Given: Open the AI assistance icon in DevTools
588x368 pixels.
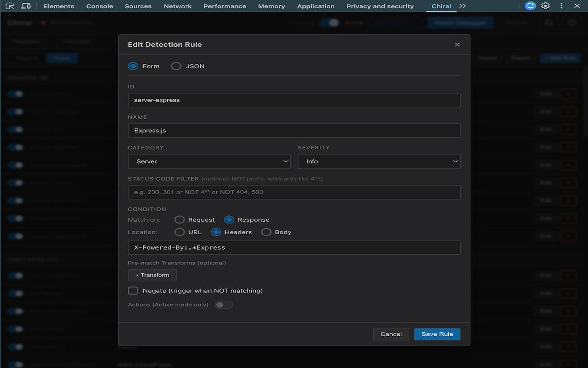Looking at the screenshot, I should click(530, 6).
